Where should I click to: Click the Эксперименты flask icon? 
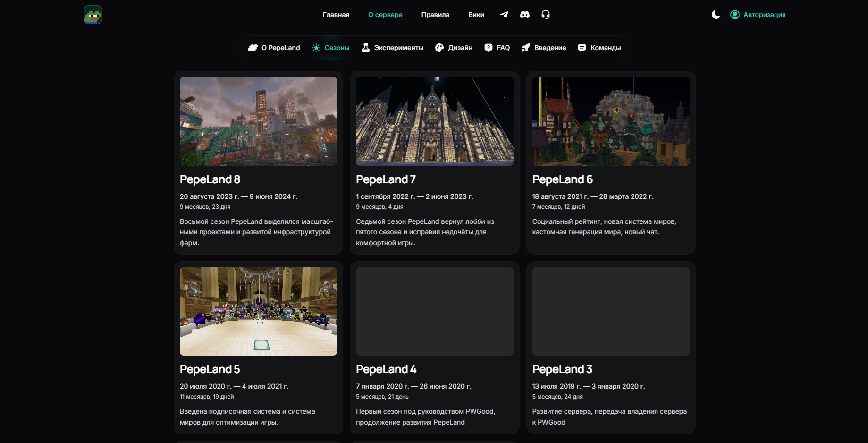[366, 48]
